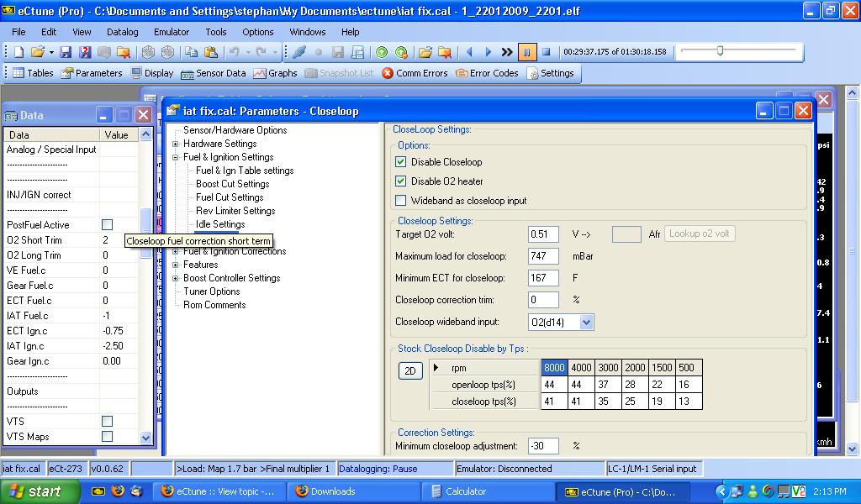Undo the last change
Viewport: 861px width, 504px height.
point(235,52)
